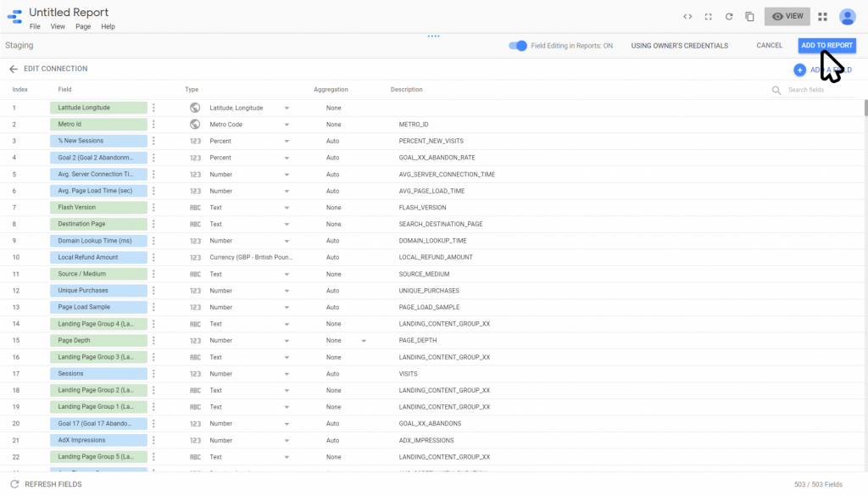The width and height of the screenshot is (868, 496).
Task: Click Using Owner's Credentials
Action: (x=679, y=46)
